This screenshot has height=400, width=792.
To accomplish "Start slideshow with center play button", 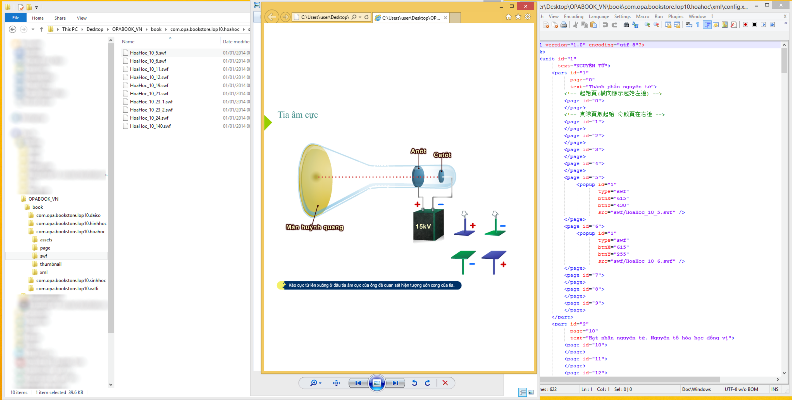I will [x=376, y=383].
